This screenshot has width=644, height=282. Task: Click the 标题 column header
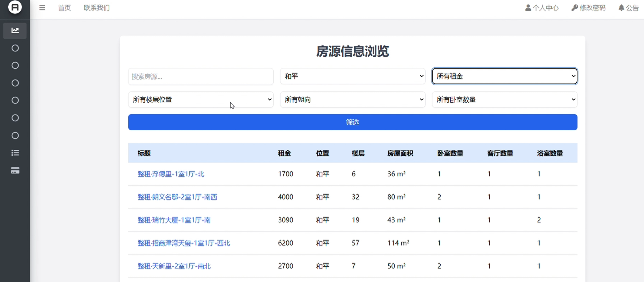tap(144, 153)
